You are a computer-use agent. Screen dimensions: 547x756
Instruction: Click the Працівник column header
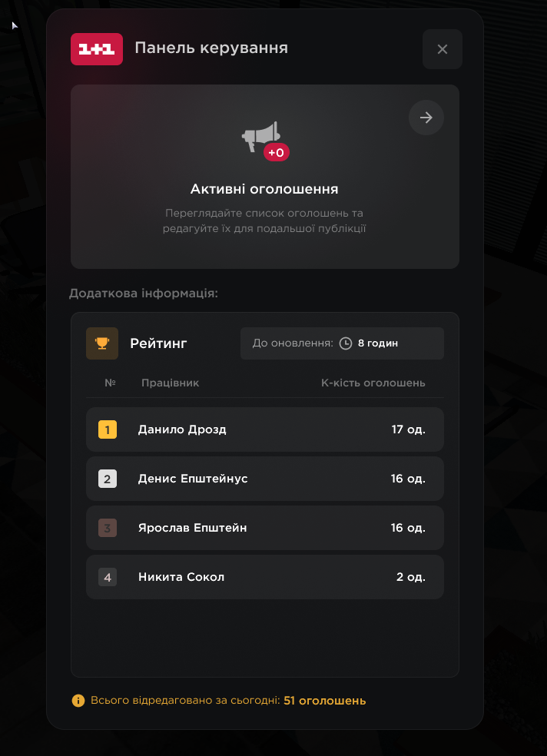point(170,383)
